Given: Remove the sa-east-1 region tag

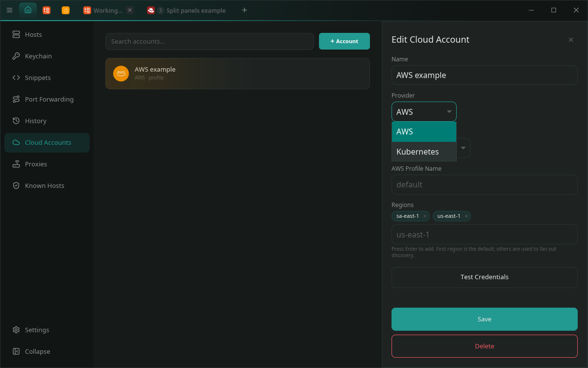Looking at the screenshot, I should tap(425, 216).
